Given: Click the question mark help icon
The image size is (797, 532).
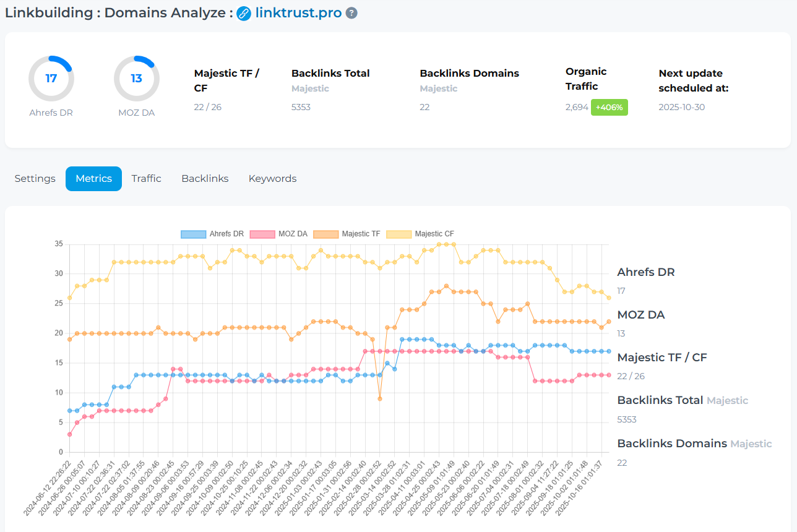Looking at the screenshot, I should [x=351, y=13].
